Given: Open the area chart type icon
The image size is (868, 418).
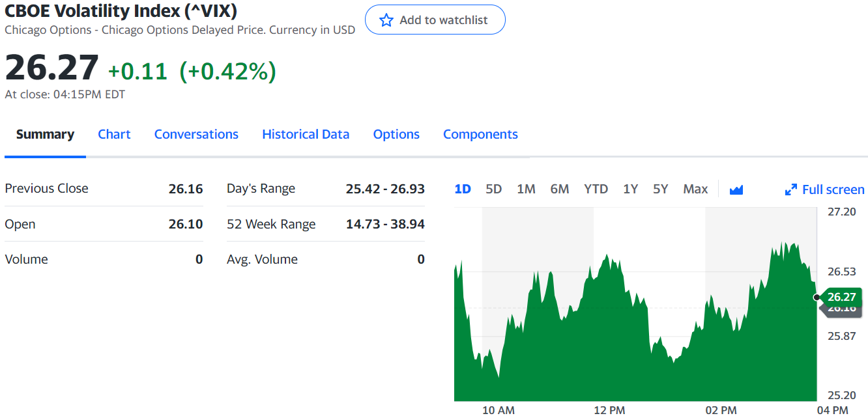Looking at the screenshot, I should click(736, 189).
